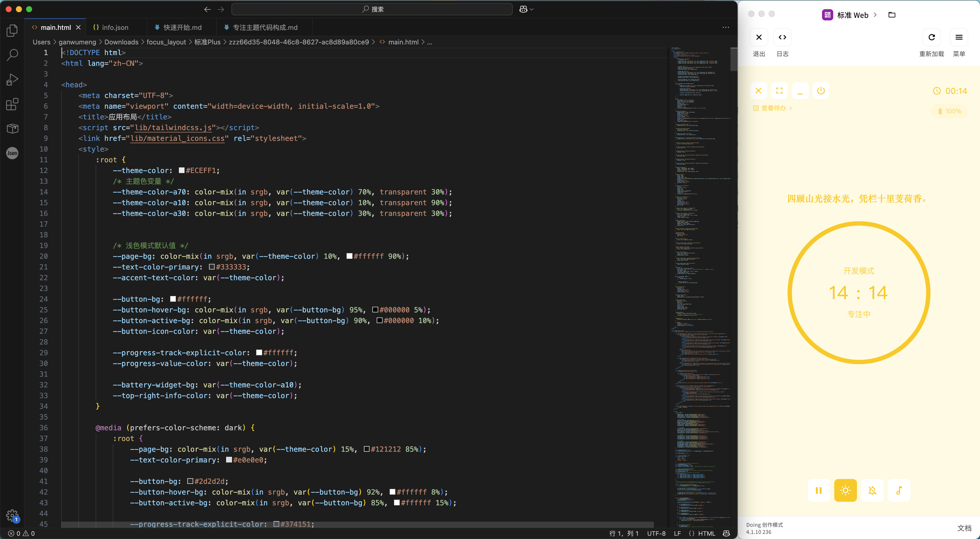Image resolution: width=980 pixels, height=539 pixels.
Task: Open the Copilot dropdown arrow in title bar
Action: point(531,9)
